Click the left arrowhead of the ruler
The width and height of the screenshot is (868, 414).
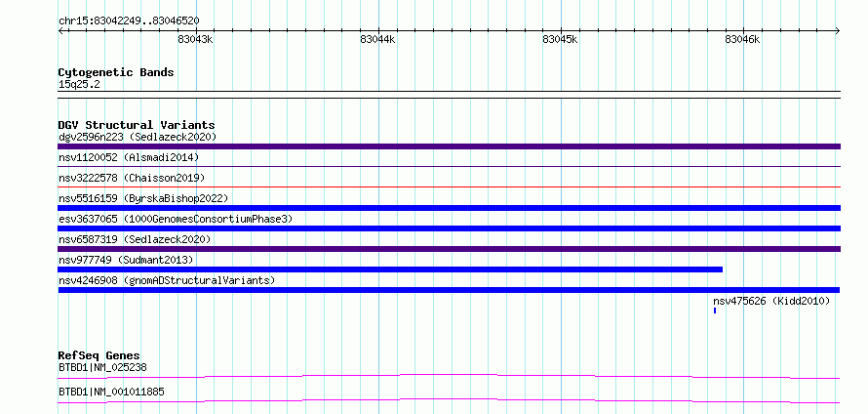coord(60,30)
